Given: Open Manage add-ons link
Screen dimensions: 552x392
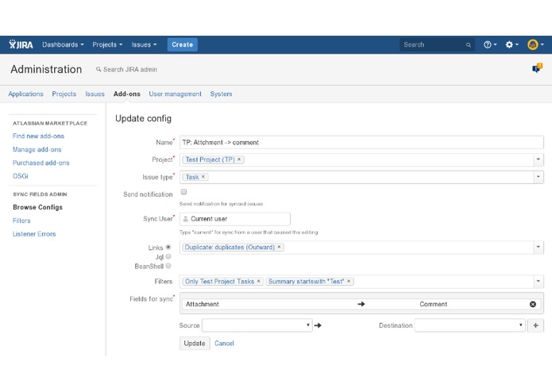Looking at the screenshot, I should pos(37,149).
